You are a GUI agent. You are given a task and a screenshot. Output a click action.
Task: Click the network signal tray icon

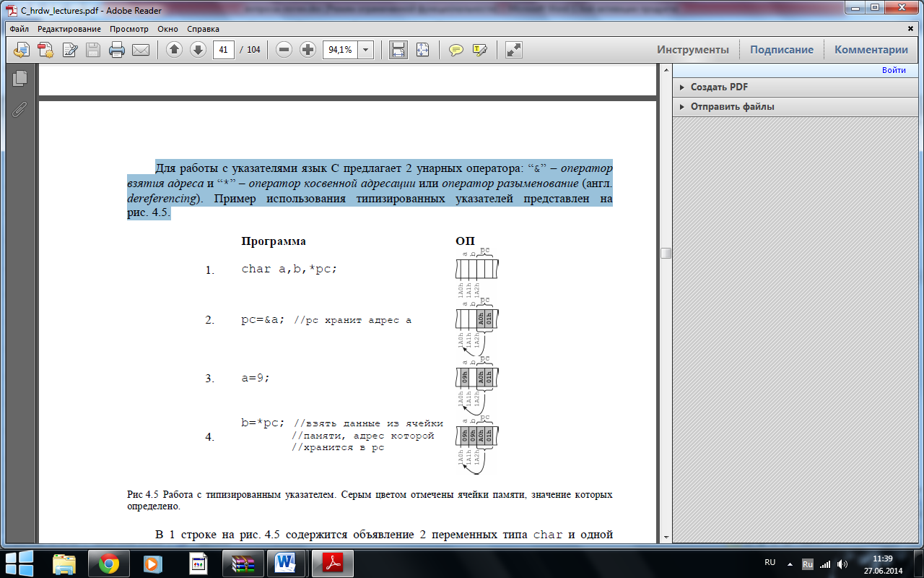pyautogui.click(x=825, y=564)
